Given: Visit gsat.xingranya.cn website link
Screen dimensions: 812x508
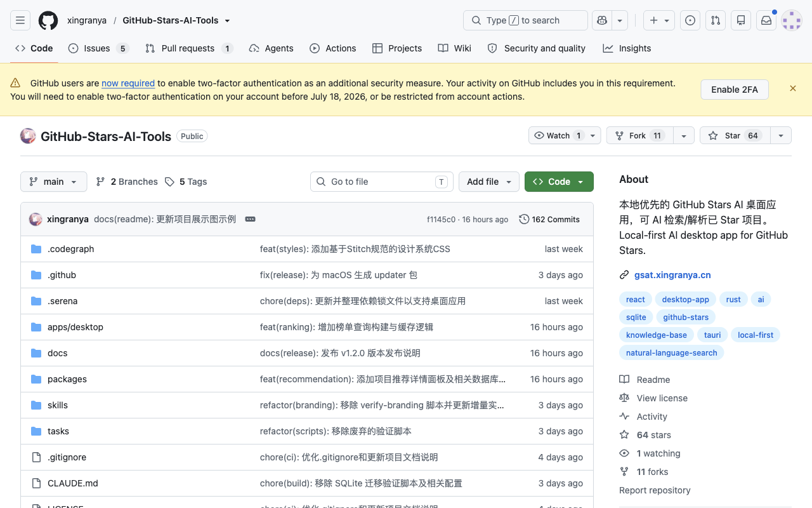Looking at the screenshot, I should (x=672, y=275).
